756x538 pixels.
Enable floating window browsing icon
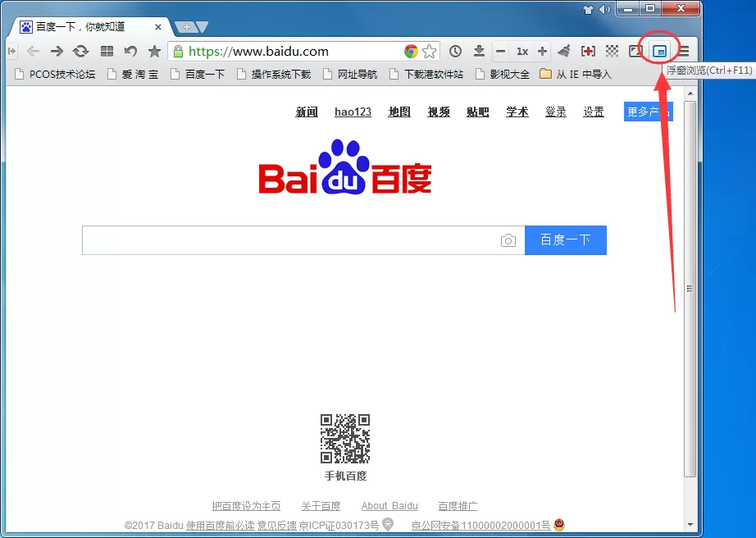659,51
